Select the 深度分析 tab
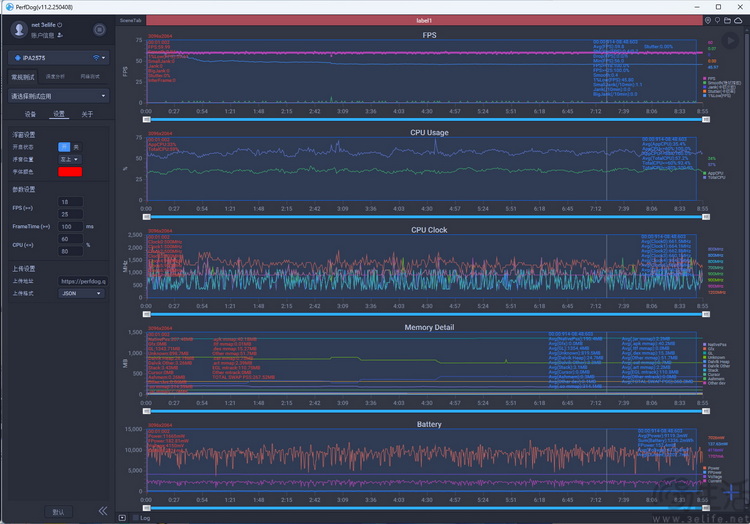This screenshot has height=524, width=750. pos(55,76)
